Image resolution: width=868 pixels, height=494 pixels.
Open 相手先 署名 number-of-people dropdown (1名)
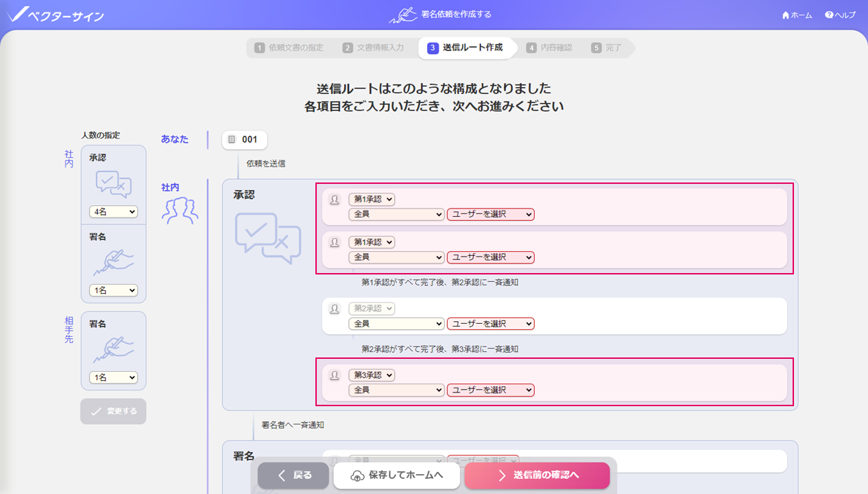click(113, 377)
